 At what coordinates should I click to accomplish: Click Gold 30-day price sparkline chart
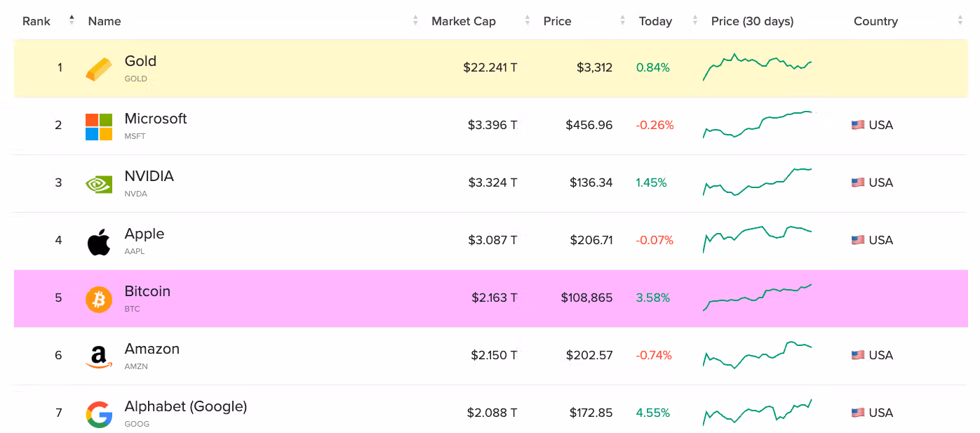click(x=758, y=67)
